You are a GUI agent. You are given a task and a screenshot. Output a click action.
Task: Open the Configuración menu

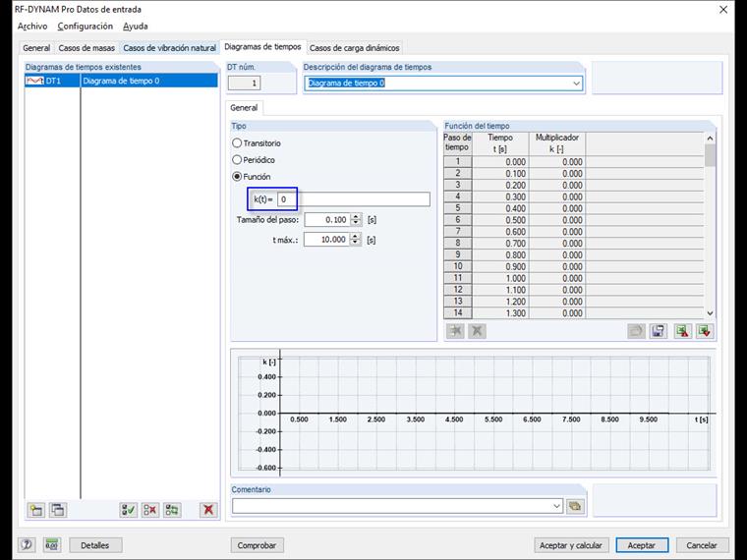[x=86, y=27]
